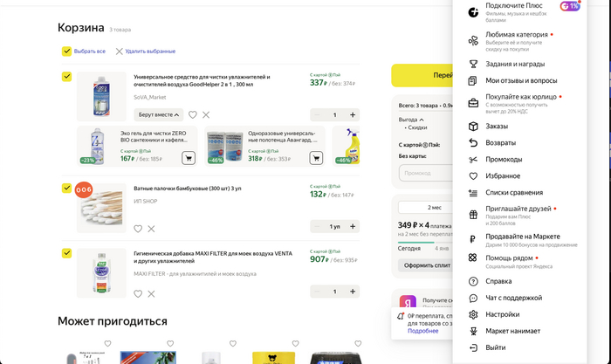The image size is (611, 364).
Task: Favorite the bamboo cotton swabs item
Action: 138,229
